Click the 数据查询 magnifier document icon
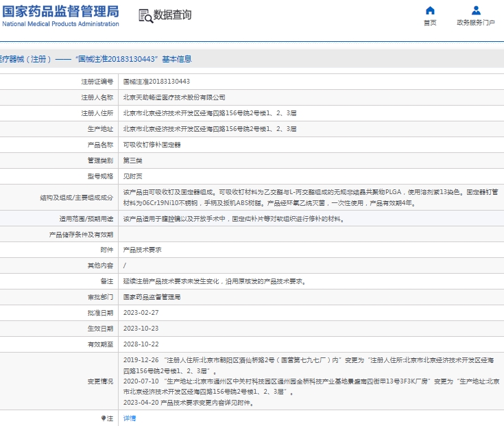Screen dimensions: 504x426 145,16
